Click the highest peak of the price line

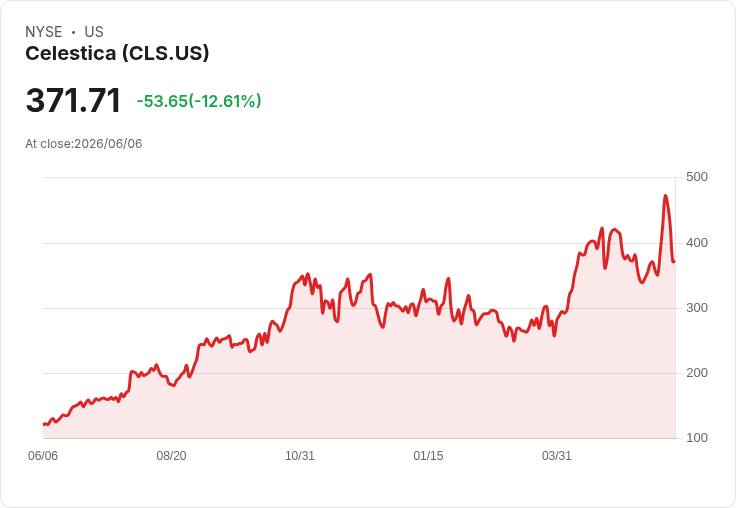point(665,195)
